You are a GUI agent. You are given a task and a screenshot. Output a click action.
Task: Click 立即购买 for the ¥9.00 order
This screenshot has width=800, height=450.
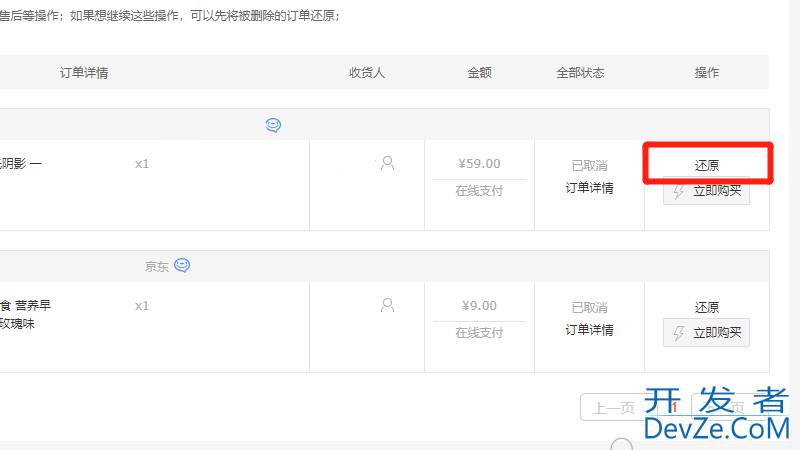[x=706, y=333]
